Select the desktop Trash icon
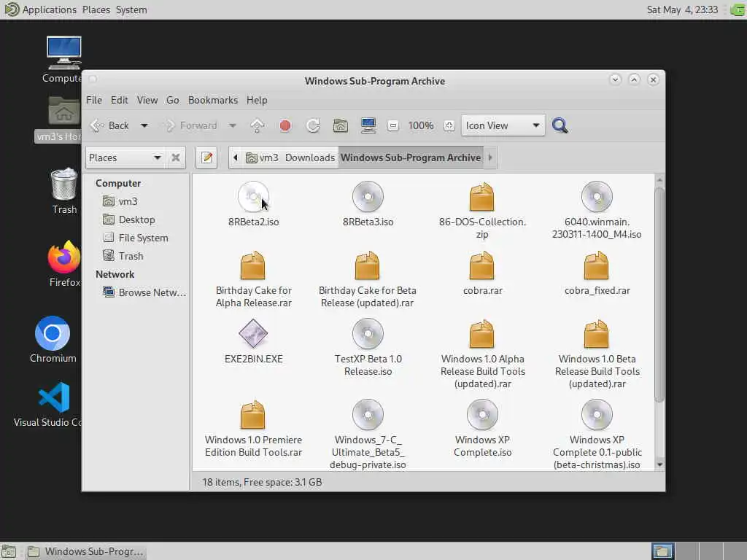The height and width of the screenshot is (560, 747). tap(64, 191)
